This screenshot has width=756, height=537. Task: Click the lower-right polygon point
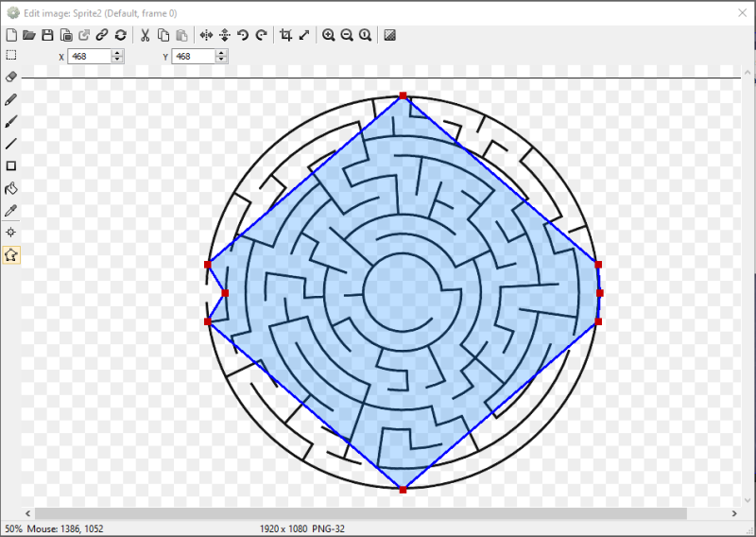tap(598, 321)
